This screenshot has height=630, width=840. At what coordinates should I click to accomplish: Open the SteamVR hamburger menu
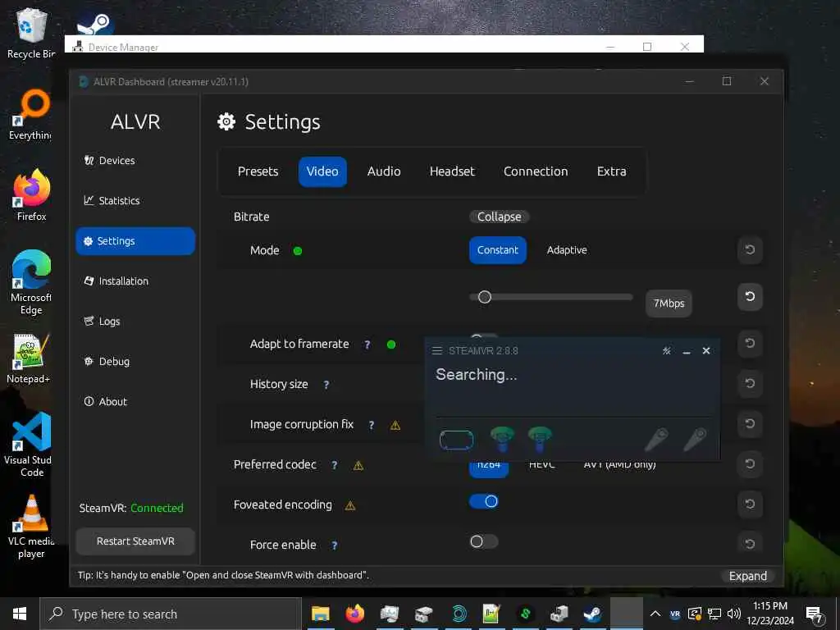point(436,351)
